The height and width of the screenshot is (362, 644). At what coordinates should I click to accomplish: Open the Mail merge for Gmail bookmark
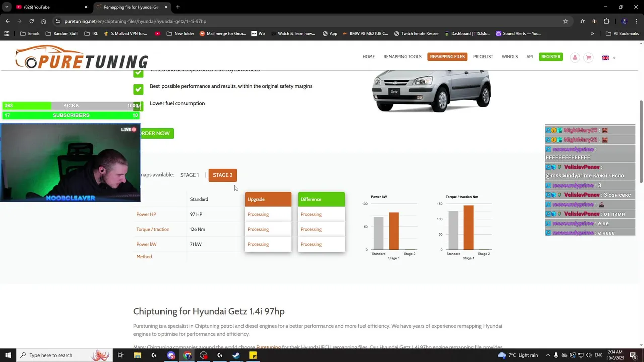point(223,34)
